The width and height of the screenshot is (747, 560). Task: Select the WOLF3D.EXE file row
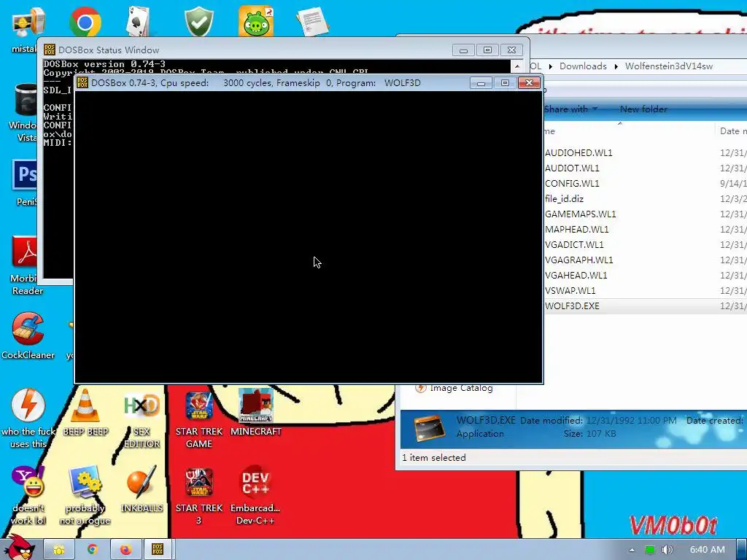click(645, 306)
